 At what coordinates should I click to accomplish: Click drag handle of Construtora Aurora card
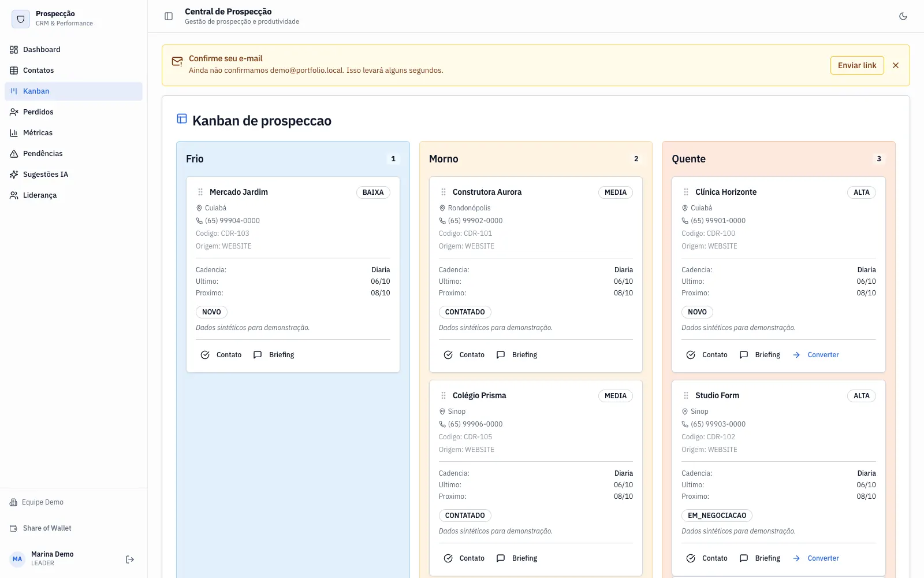click(444, 192)
